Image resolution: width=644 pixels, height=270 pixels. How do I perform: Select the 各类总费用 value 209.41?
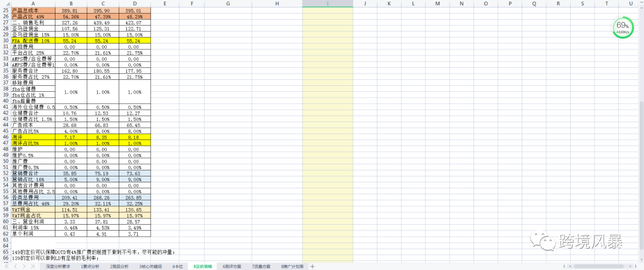pos(71,197)
